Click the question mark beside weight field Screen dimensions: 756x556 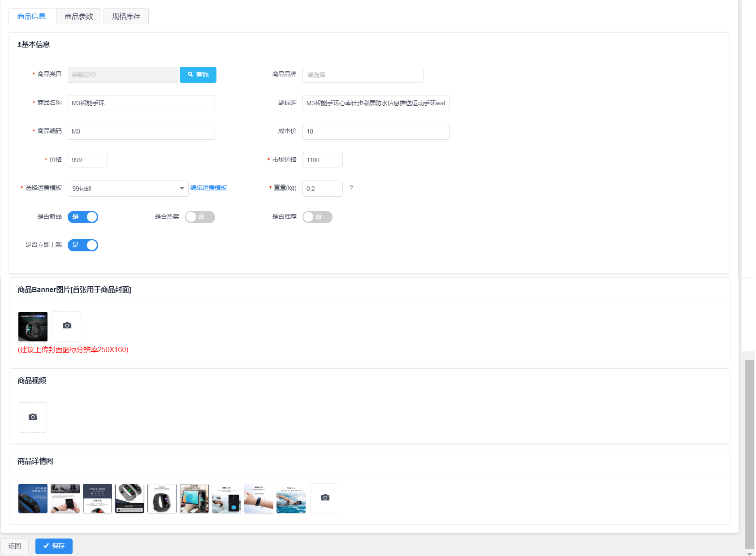point(351,188)
